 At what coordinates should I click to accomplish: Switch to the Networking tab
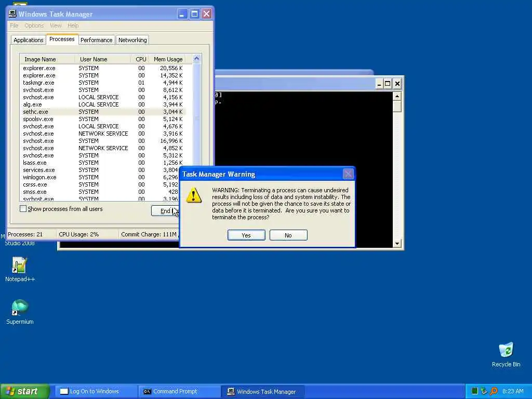132,40
